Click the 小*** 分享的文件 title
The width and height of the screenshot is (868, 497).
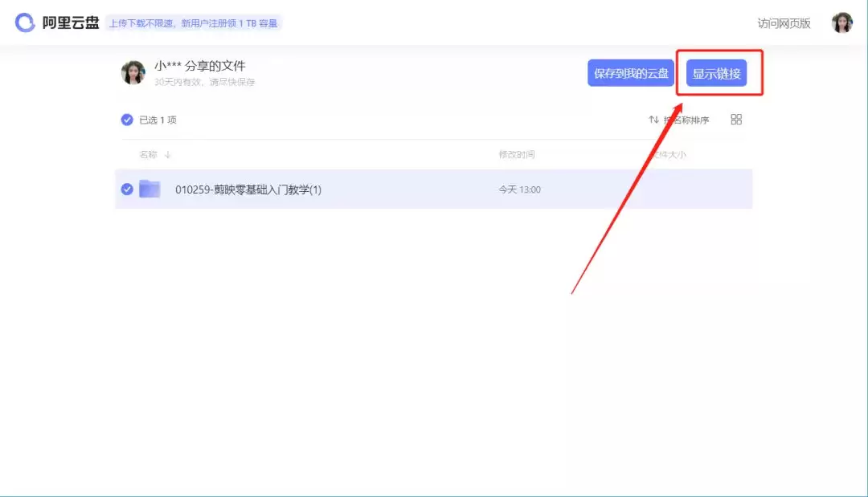[x=200, y=66]
